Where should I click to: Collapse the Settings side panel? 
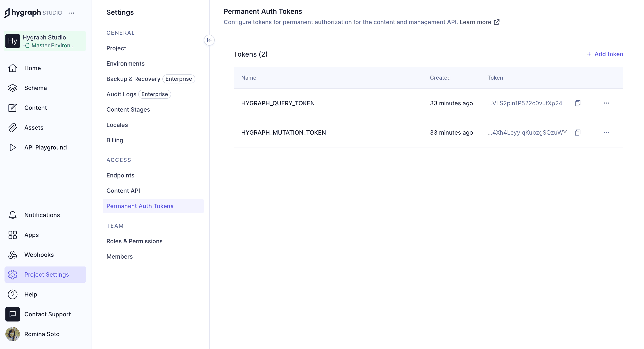[x=209, y=40]
